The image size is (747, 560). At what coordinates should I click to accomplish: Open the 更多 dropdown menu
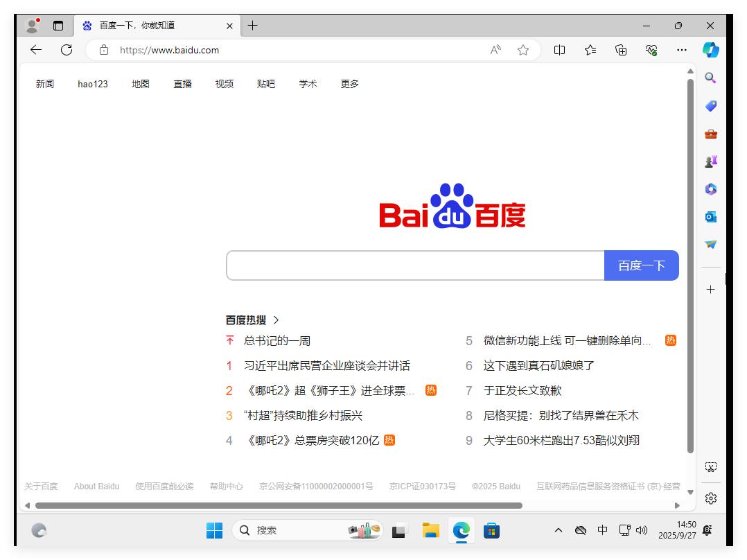(x=349, y=83)
